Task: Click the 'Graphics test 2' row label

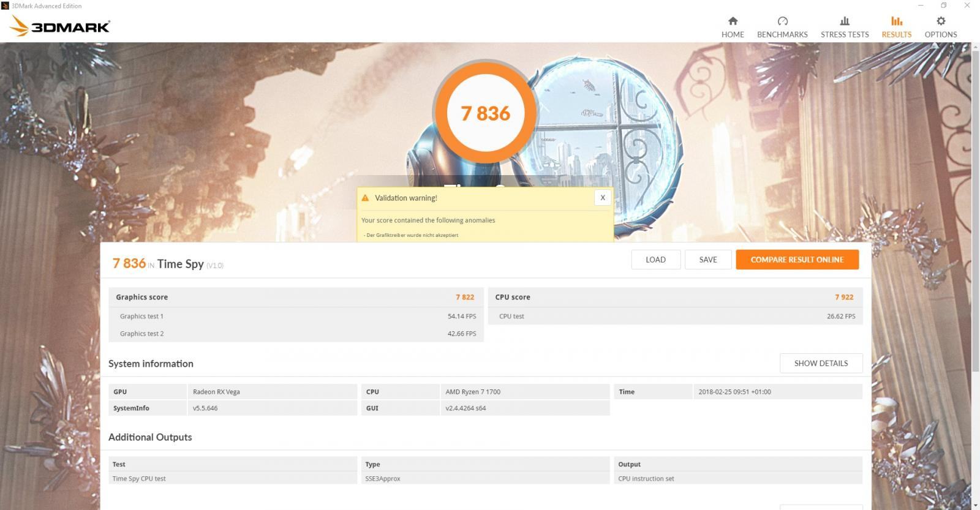Action: point(141,334)
